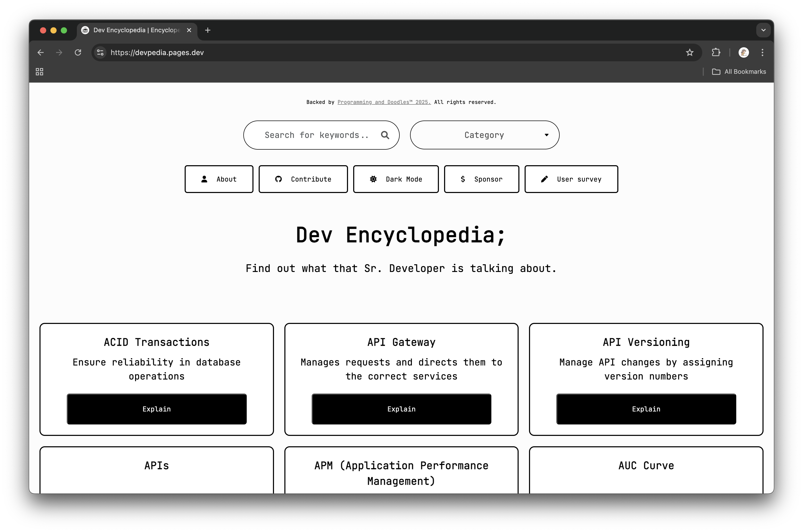Click the Dev Encyclopedia; heading

(401, 235)
